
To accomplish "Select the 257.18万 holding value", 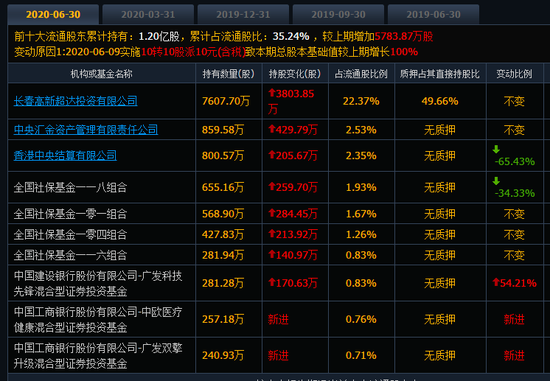I will coord(223,319).
